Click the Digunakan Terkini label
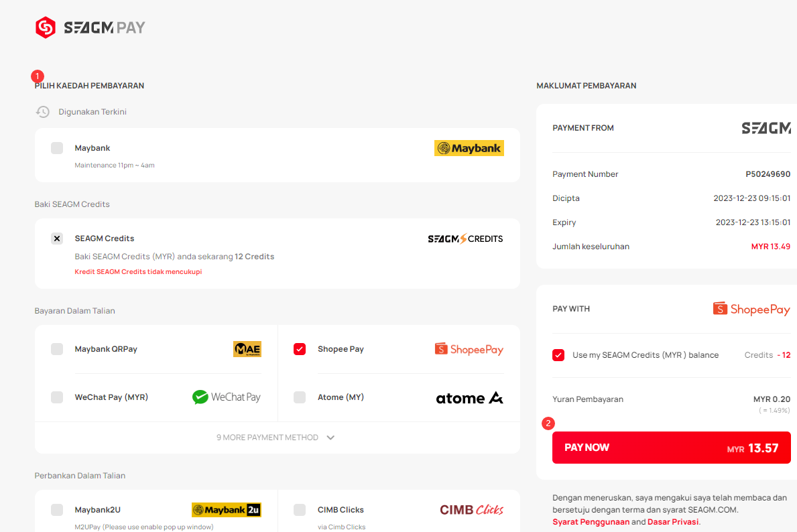The width and height of the screenshot is (797, 532). pyautogui.click(x=93, y=112)
